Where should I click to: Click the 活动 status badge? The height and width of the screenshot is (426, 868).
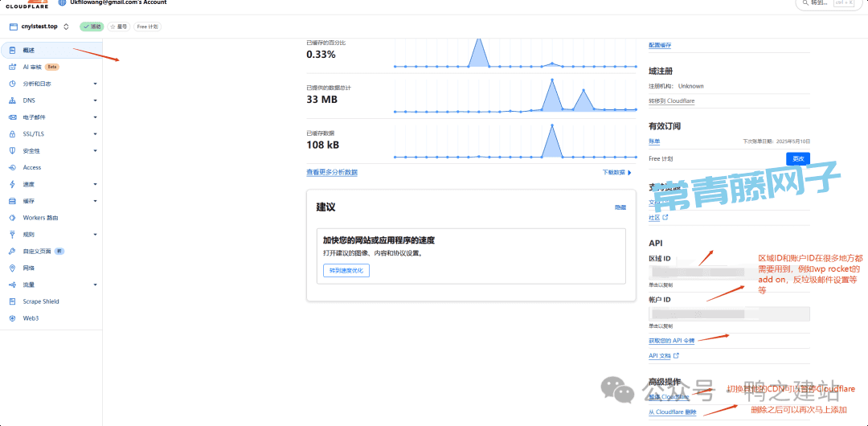pyautogui.click(x=92, y=27)
